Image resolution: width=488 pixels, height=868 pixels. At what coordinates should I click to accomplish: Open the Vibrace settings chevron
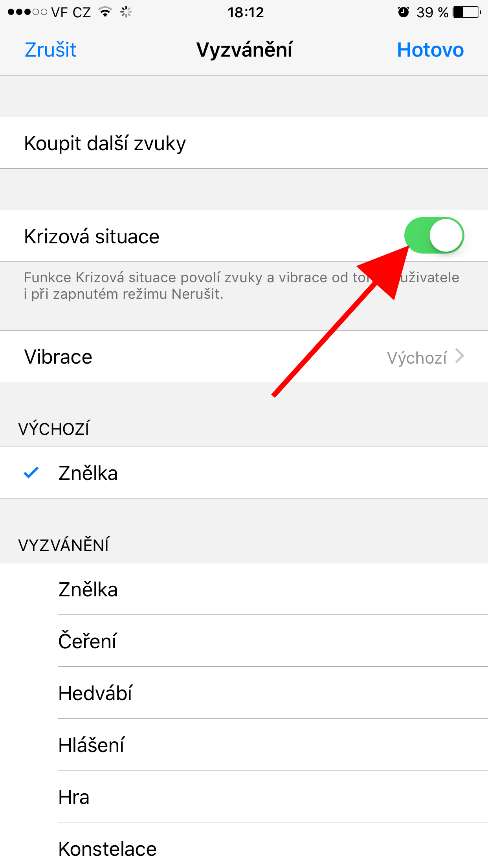click(460, 356)
